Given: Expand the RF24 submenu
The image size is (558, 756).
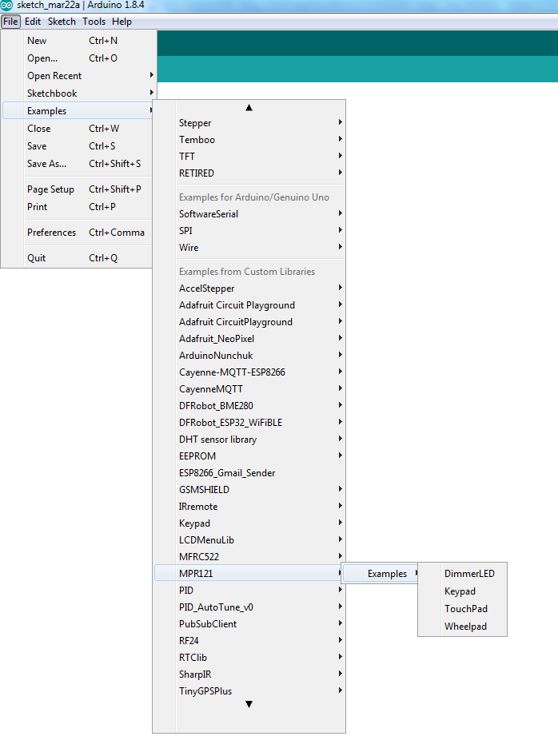Looking at the screenshot, I should (x=249, y=641).
